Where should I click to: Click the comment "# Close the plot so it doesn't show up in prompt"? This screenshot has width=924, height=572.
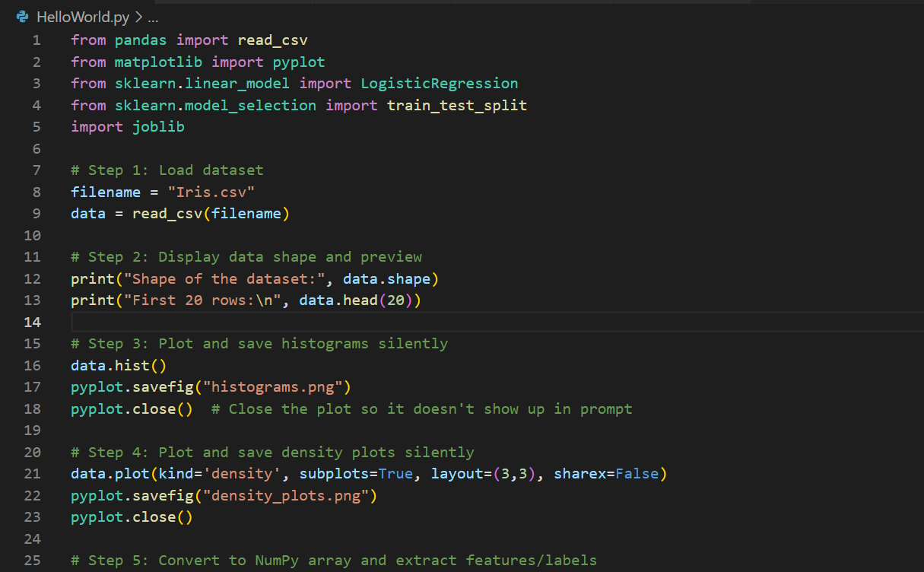click(x=421, y=409)
